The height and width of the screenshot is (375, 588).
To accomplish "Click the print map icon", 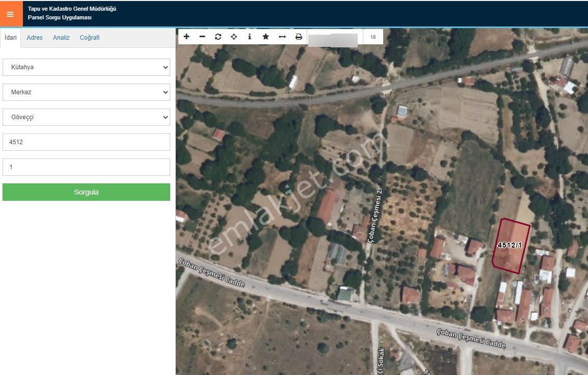I will pos(298,36).
